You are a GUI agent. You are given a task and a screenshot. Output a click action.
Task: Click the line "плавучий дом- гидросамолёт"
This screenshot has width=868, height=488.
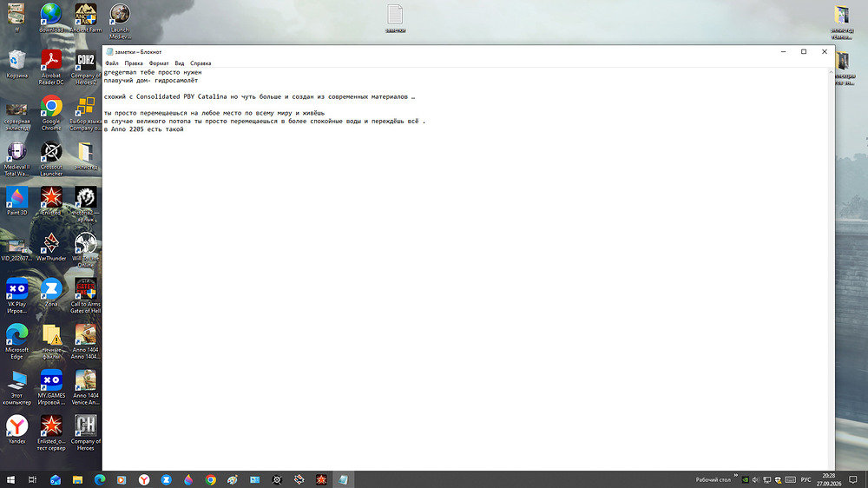pos(150,80)
